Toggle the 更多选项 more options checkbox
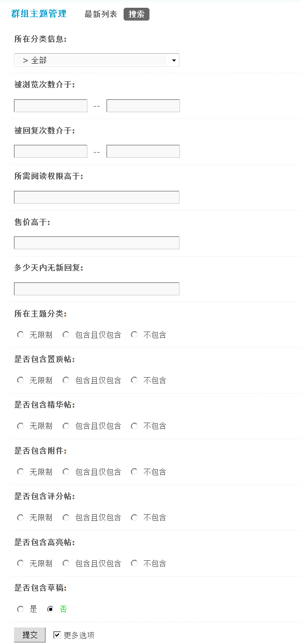This screenshot has height=644, width=301. (x=57, y=635)
